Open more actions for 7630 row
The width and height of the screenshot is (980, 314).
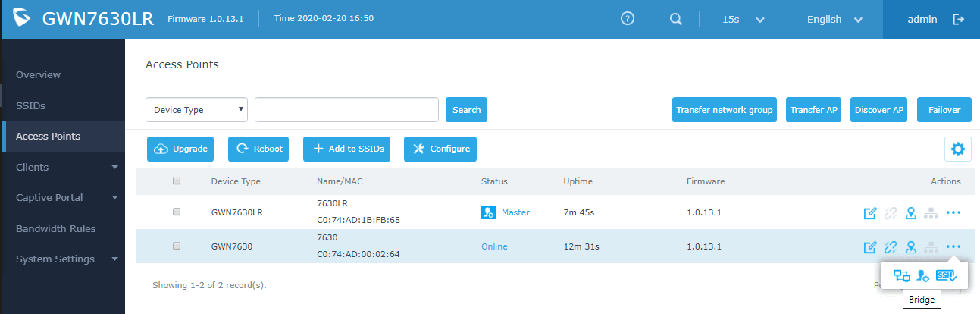[953, 246]
